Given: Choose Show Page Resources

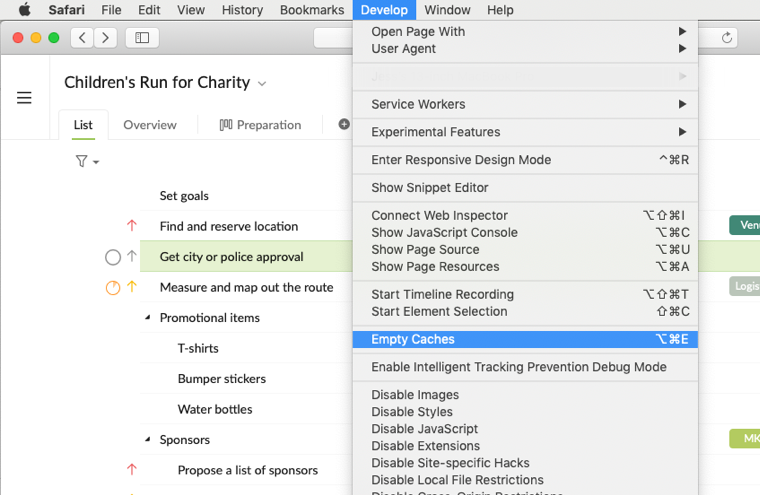Looking at the screenshot, I should (525, 266).
